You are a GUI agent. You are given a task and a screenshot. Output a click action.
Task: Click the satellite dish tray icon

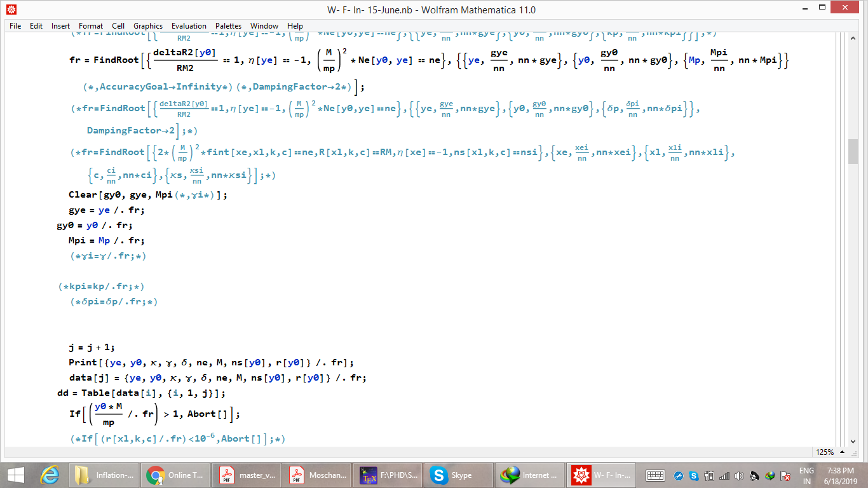(x=754, y=475)
